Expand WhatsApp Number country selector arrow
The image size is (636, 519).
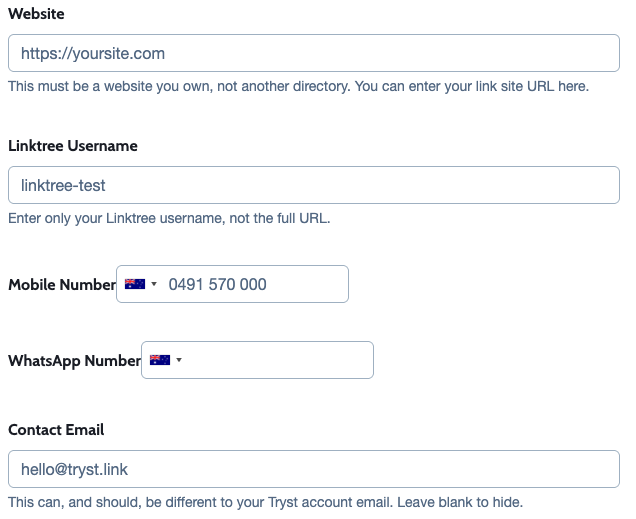pyautogui.click(x=179, y=360)
